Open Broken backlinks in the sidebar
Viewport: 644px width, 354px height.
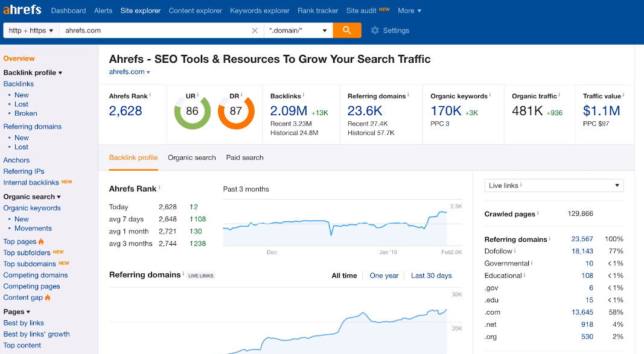click(x=26, y=113)
